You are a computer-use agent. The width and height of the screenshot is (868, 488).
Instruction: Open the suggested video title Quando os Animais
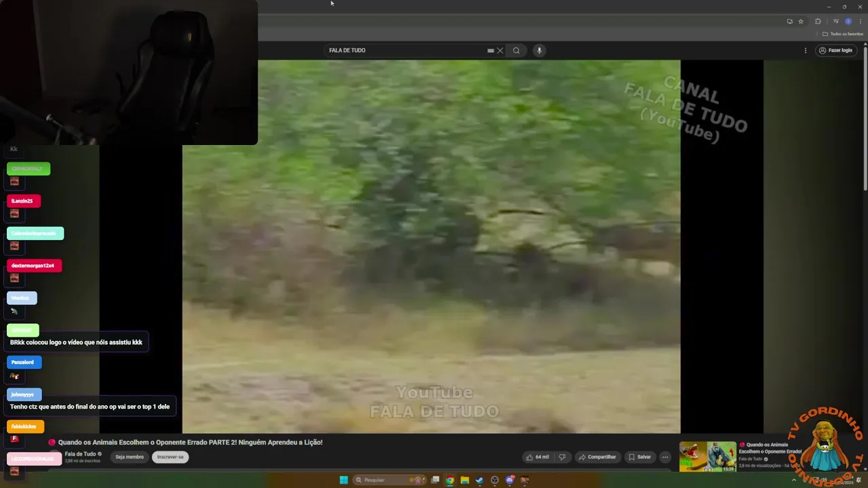(770, 448)
